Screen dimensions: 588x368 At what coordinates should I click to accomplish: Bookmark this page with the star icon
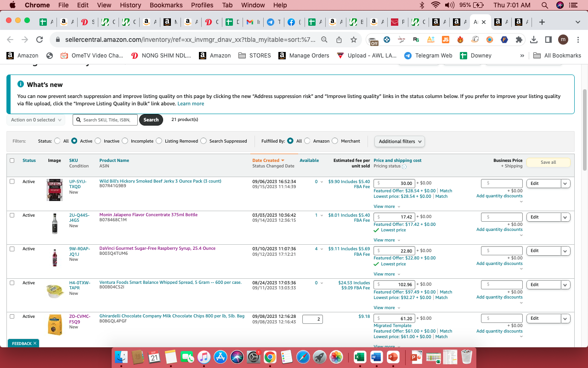354,40
